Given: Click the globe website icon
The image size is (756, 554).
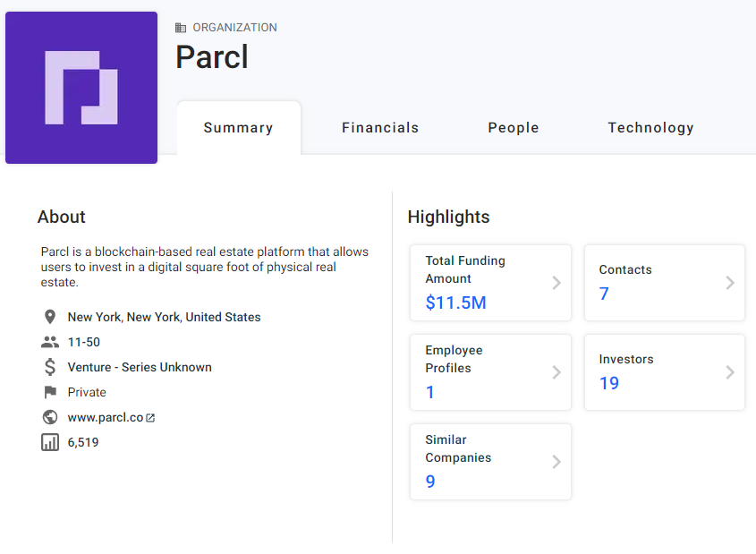Looking at the screenshot, I should [x=50, y=417].
